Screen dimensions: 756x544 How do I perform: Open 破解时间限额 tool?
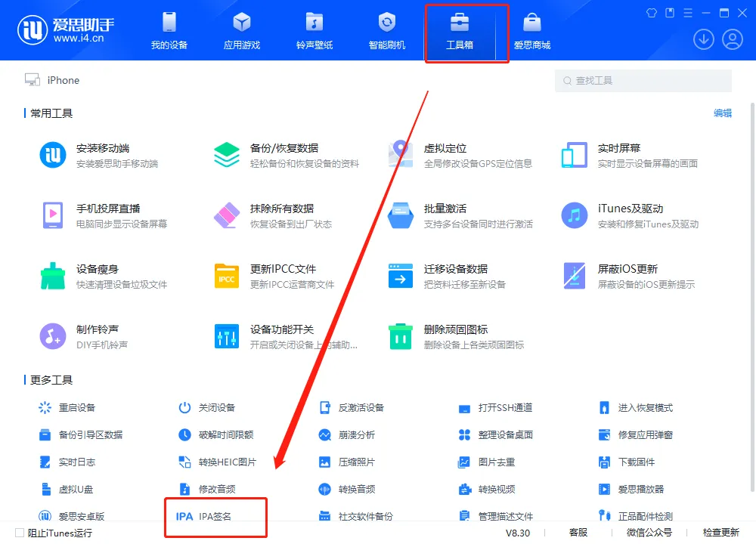(216, 434)
